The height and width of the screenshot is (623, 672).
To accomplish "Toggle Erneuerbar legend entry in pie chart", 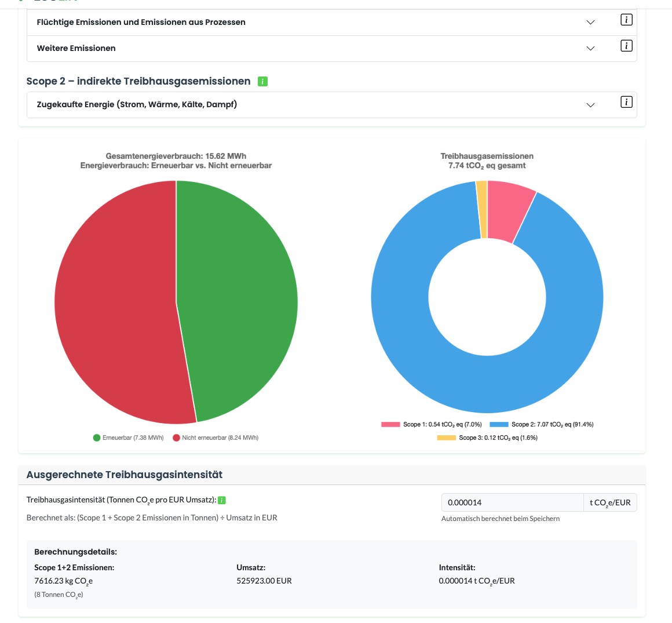I will tap(128, 438).
